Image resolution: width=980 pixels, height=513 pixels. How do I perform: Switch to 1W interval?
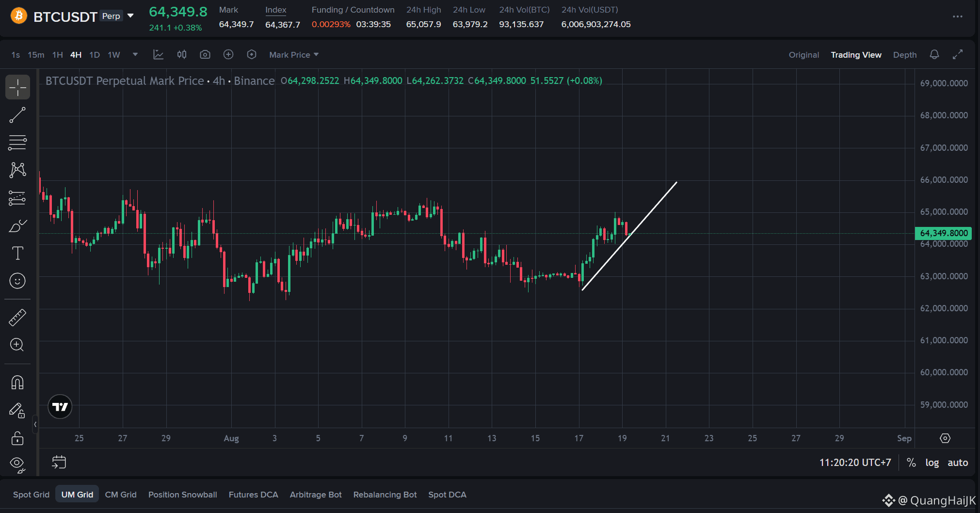[x=114, y=55]
